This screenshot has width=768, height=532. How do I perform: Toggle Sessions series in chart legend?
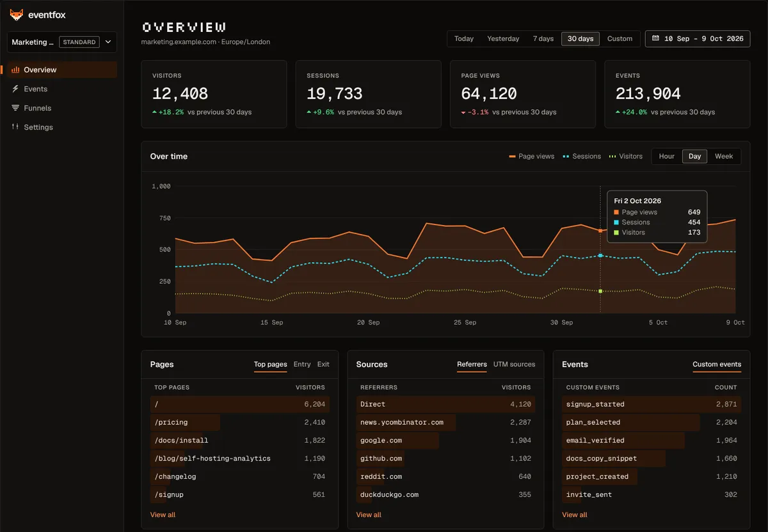pos(582,156)
